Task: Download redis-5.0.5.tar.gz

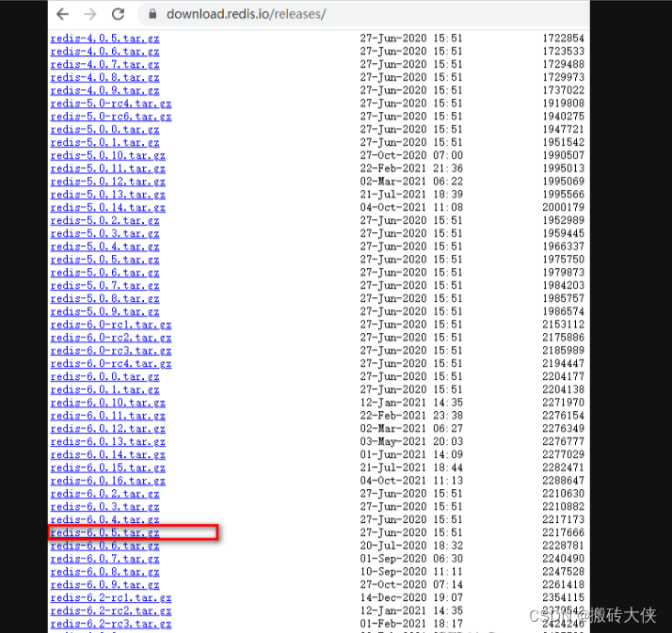Action: (x=105, y=260)
